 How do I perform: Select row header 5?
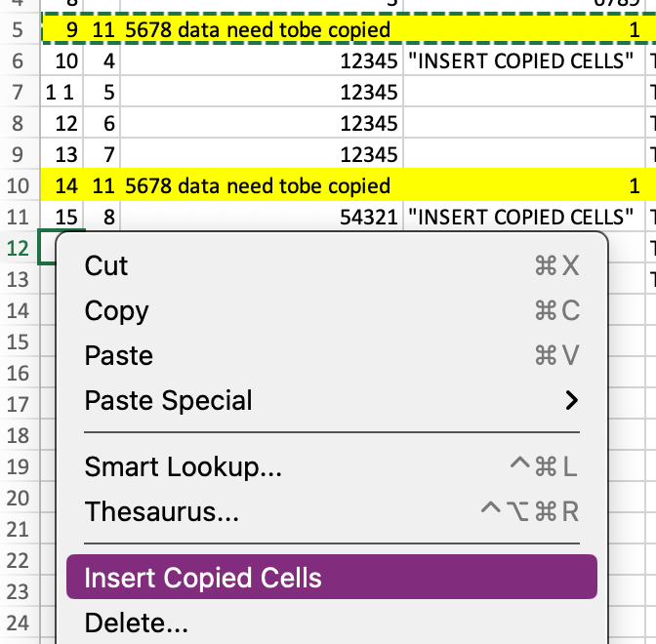19,30
